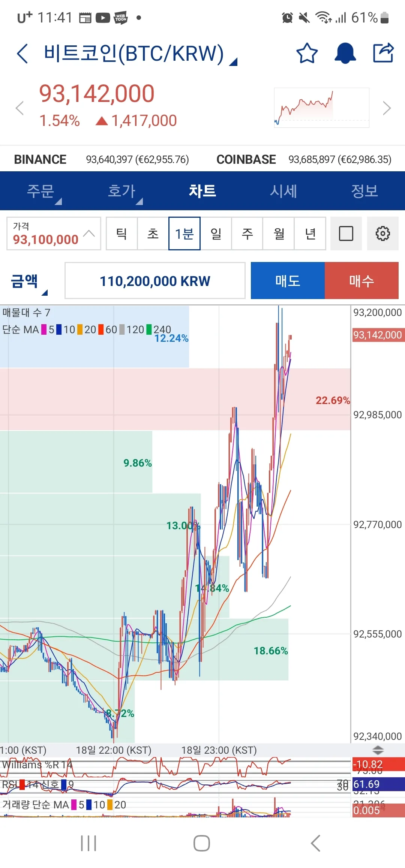Viewport: 405px width, 868px height.
Task: Tap the back arrow in header
Action: tap(22, 54)
